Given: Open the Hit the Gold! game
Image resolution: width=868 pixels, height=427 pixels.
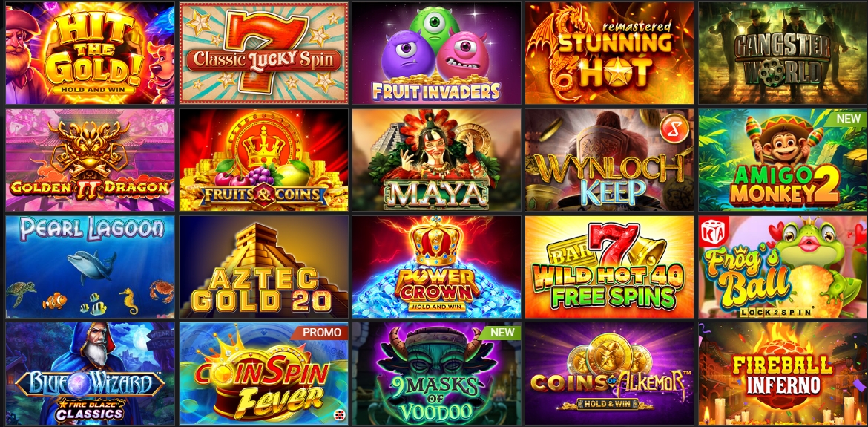Looking at the screenshot, I should click(91, 53).
